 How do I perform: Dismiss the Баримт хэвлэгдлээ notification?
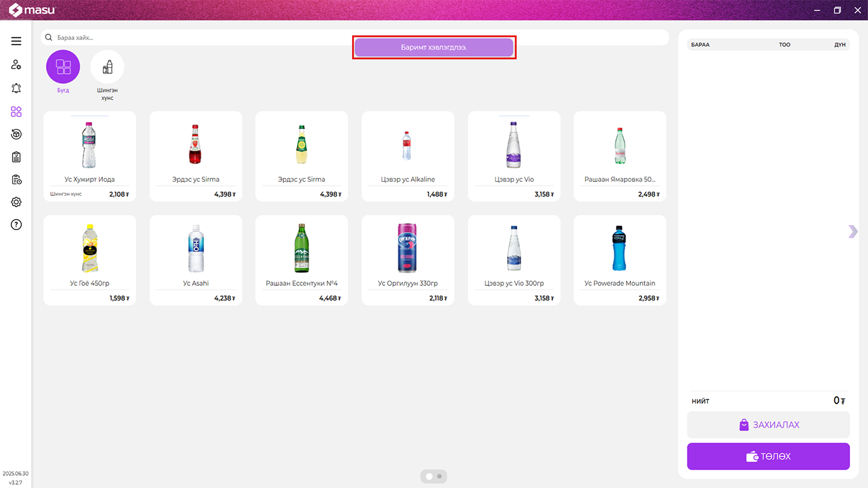pos(434,48)
